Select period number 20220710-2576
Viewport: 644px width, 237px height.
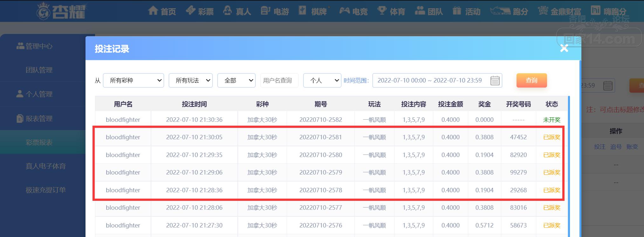tap(321, 225)
